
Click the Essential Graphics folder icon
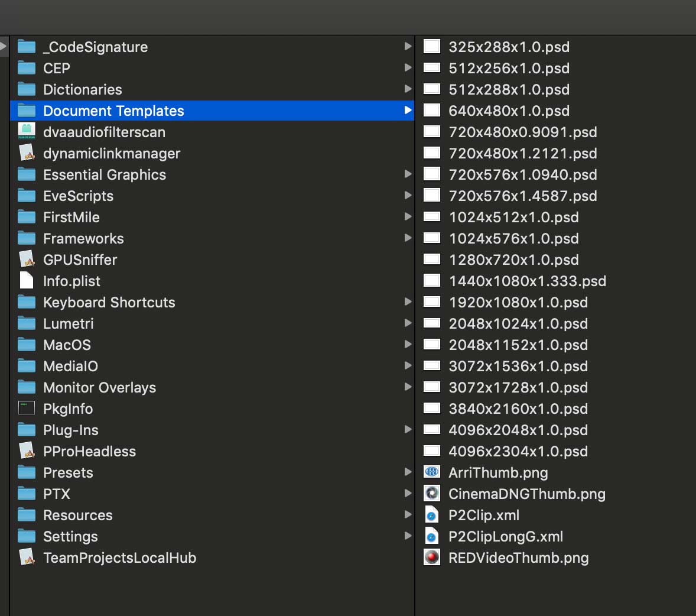pos(27,174)
